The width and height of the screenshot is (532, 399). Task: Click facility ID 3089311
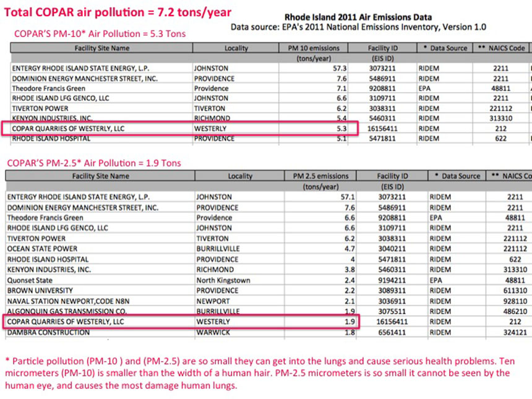coord(392,290)
